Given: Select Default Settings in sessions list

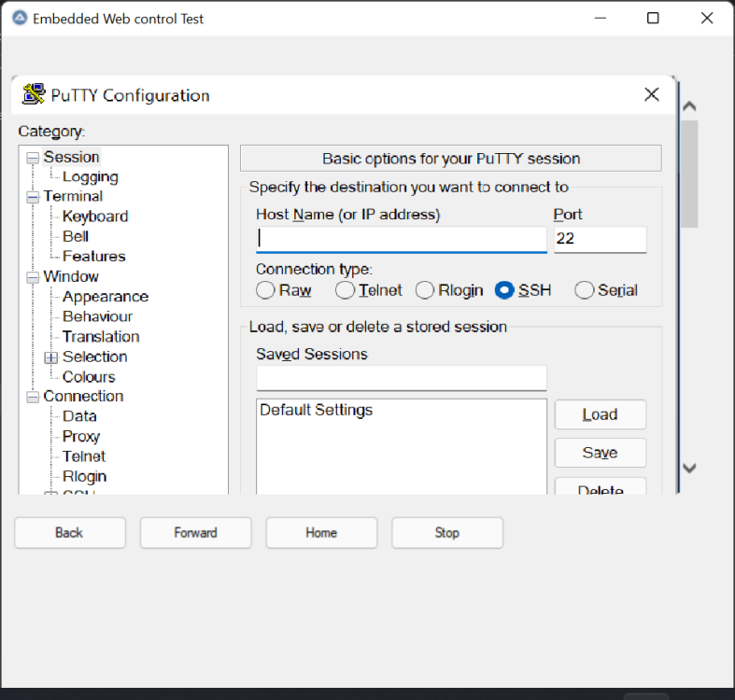Looking at the screenshot, I should (317, 410).
